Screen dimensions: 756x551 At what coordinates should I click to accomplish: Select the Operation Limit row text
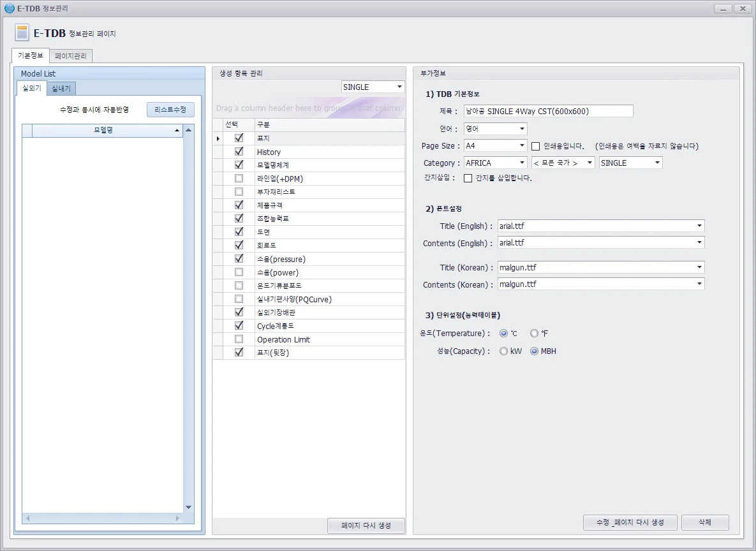tap(283, 339)
